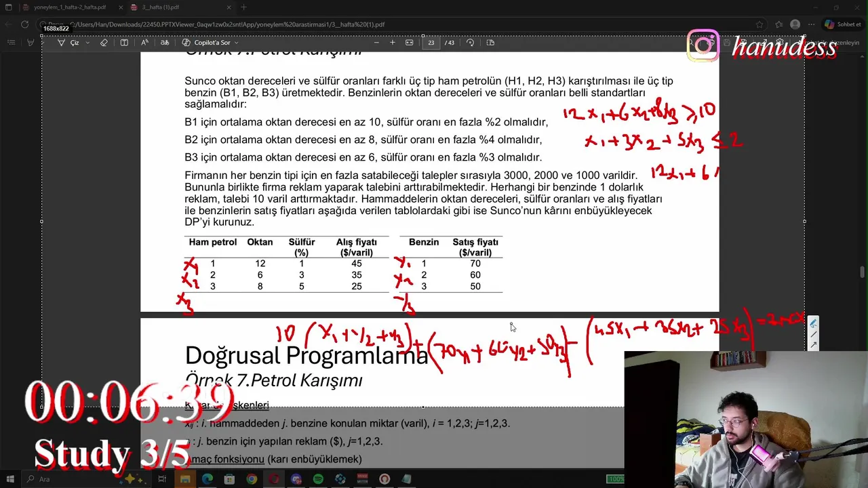The image size is (868, 488).
Task: Ask Copilot via Copilot'a Sor button
Action: click(x=206, y=43)
